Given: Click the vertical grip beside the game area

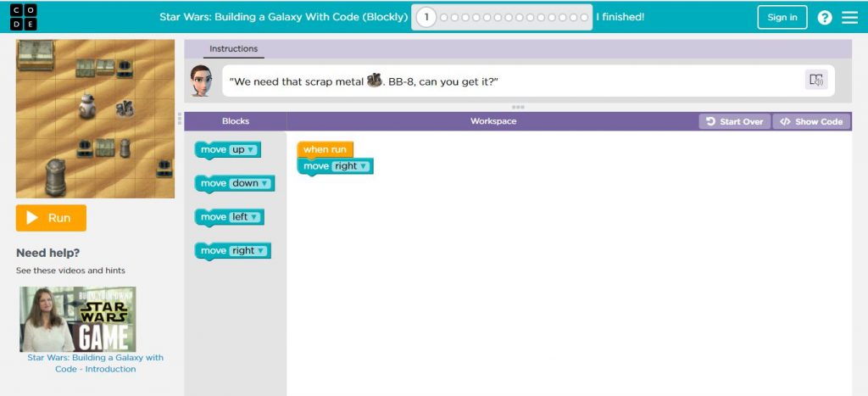Looking at the screenshot, I should [x=180, y=119].
